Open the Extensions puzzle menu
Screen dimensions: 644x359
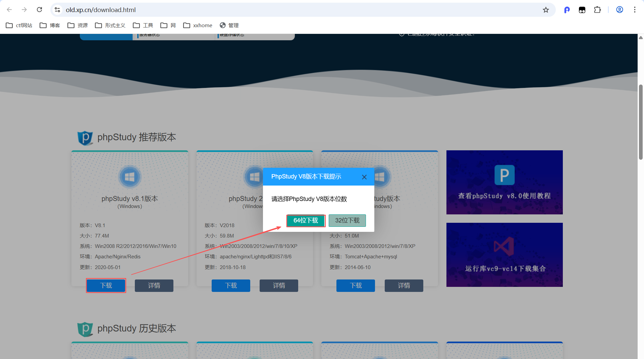click(x=597, y=10)
